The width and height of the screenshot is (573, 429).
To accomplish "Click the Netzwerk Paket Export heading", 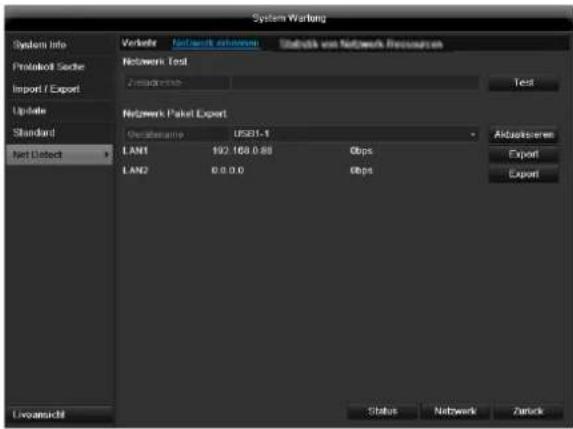I will coord(175,114).
